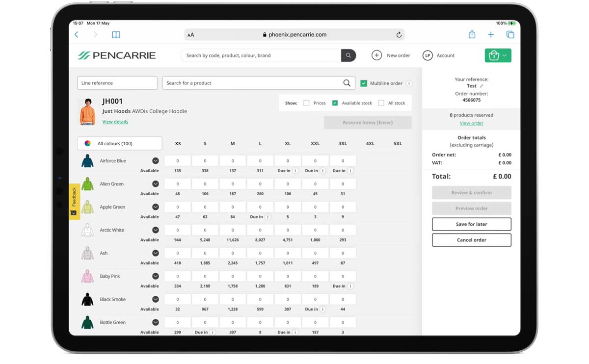Expand the Alien Green row chevron

pyautogui.click(x=156, y=184)
